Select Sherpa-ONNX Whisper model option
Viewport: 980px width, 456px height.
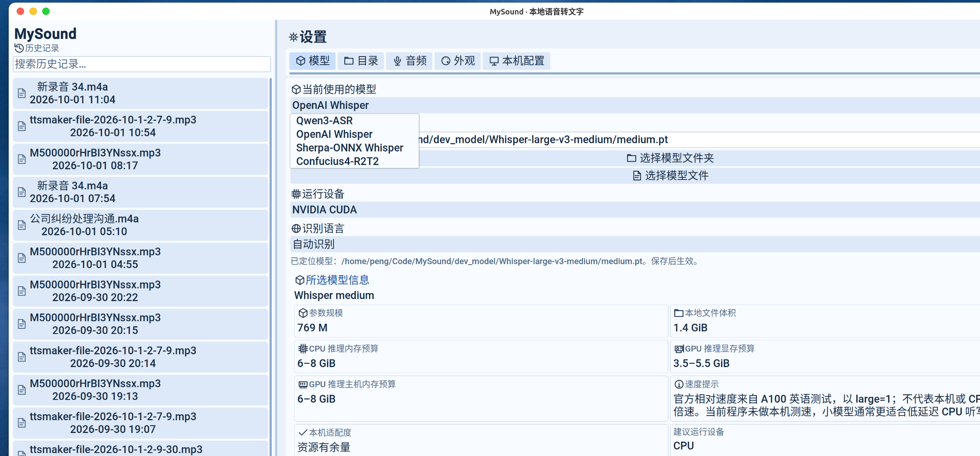[x=354, y=148]
